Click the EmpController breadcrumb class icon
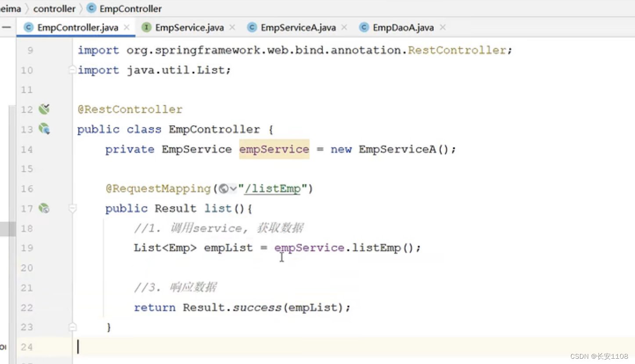 91,8
